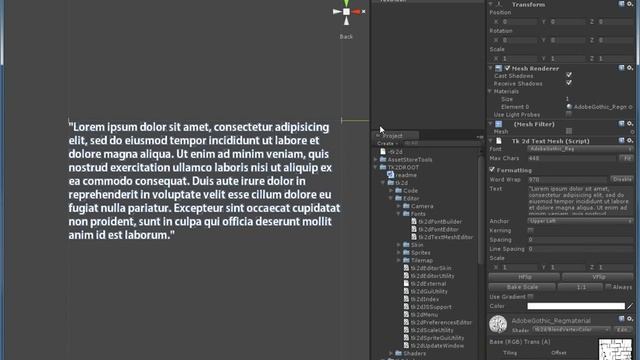Toggle the Use Gradient checkbox
Viewport: 640px width, 360px height.
pos(531,297)
